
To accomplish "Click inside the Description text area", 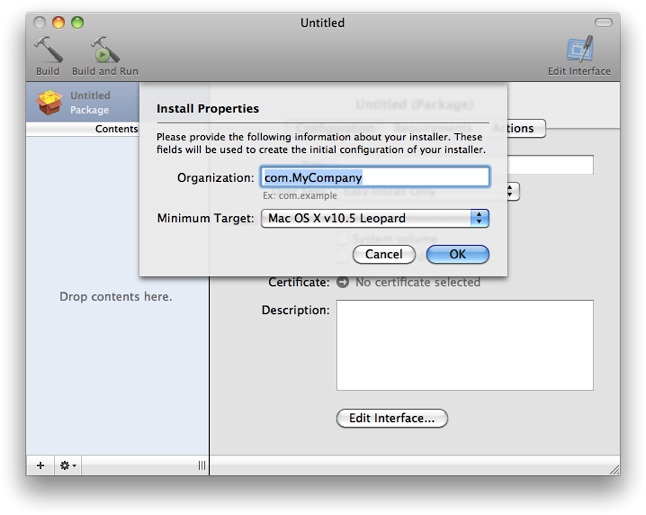I will tap(464, 345).
